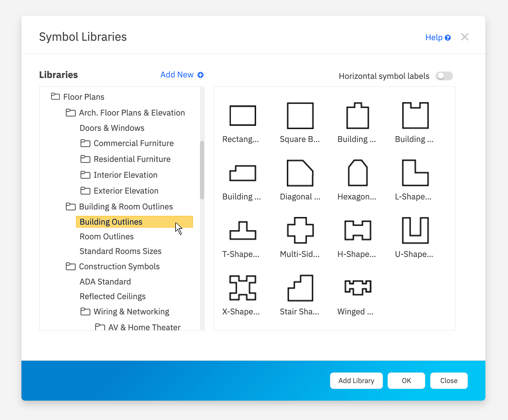The image size is (508, 420).
Task: Select the Stair-shaped building outline symbol
Action: point(300,288)
